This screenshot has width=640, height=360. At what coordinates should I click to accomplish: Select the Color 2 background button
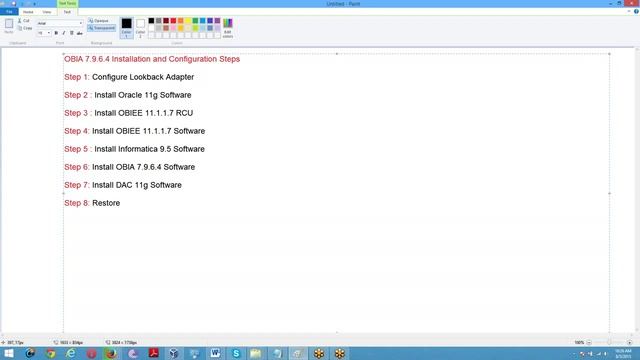pos(140,28)
